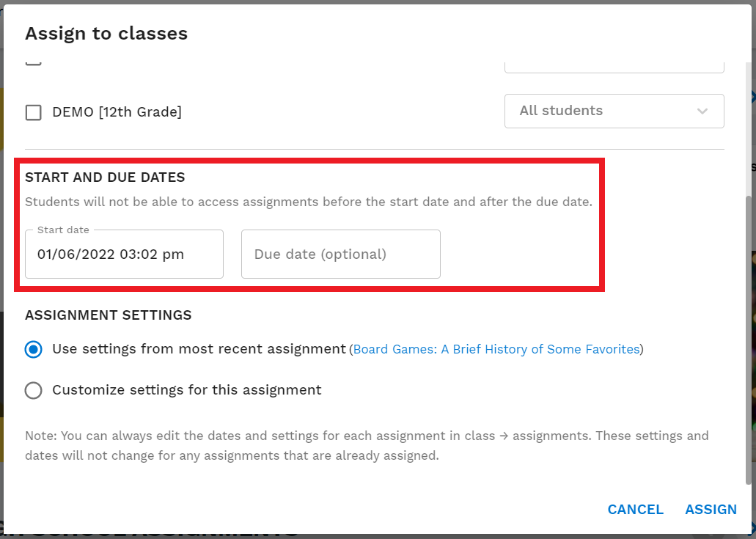This screenshot has width=756, height=539.
Task: Click the DEMO [12th Grade] class label
Action: [x=117, y=112]
